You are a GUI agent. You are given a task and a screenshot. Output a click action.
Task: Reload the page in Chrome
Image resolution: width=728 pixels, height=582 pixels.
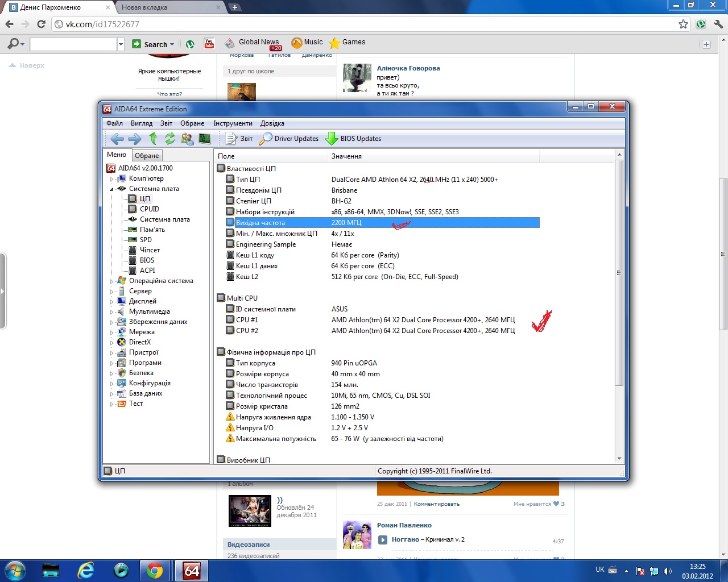41,24
